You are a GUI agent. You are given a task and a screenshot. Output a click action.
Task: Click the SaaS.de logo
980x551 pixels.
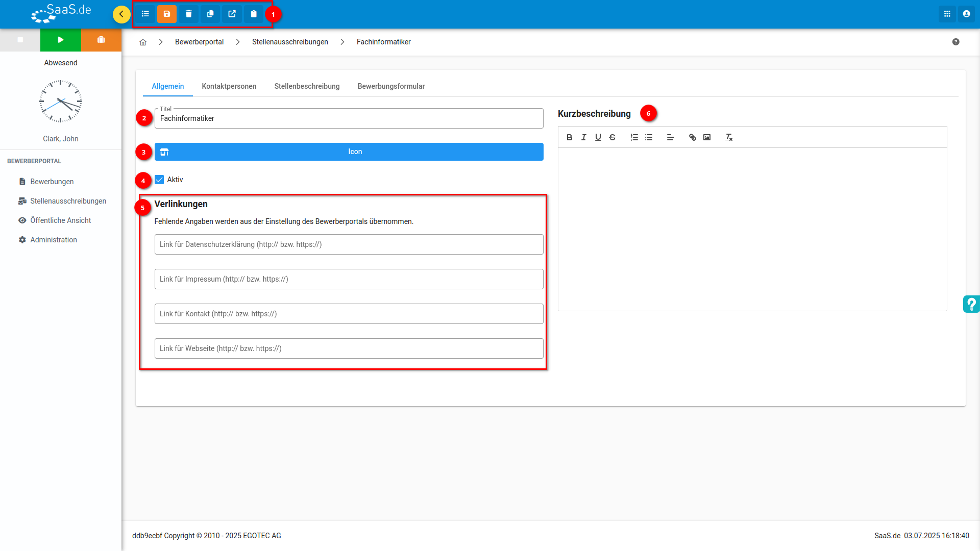61,13
